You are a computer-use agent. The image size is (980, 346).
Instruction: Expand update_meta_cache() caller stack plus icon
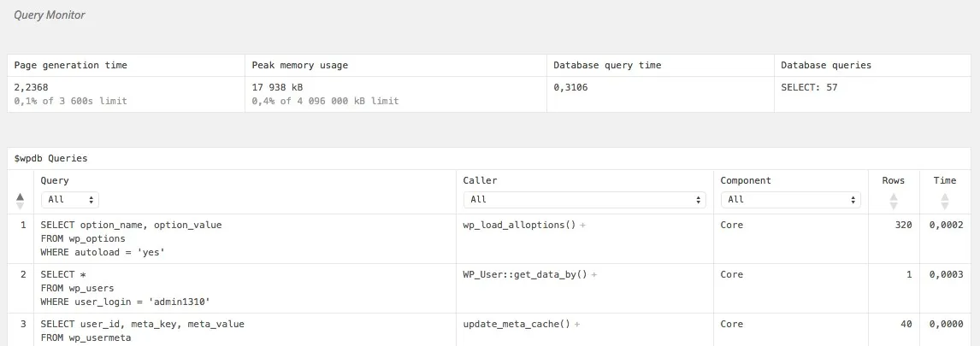pyautogui.click(x=577, y=324)
